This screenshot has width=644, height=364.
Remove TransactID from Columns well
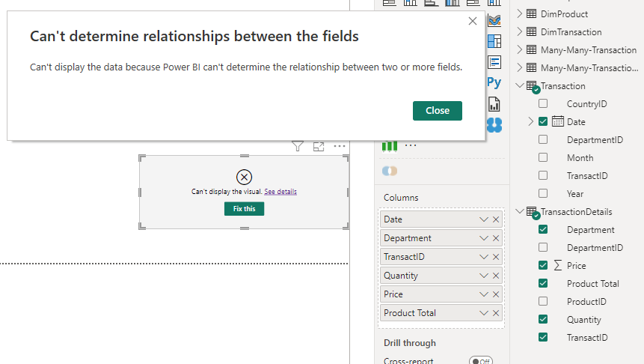[x=496, y=257]
